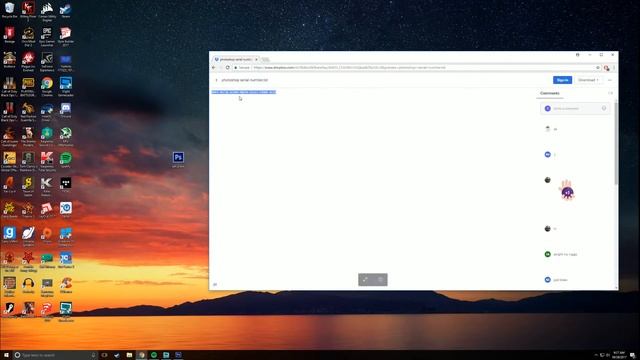Open CCleaner desktop shortcut
This screenshot has height=360, width=640.
coord(66,285)
